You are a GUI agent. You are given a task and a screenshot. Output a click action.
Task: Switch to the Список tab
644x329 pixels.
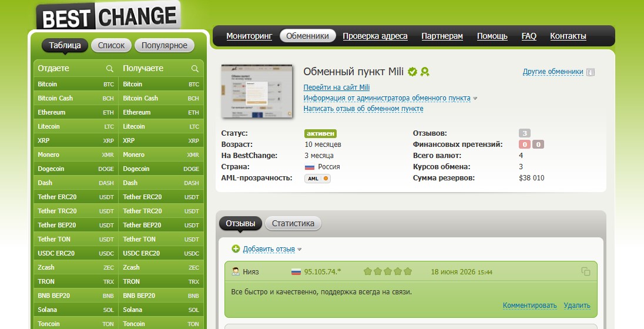111,45
